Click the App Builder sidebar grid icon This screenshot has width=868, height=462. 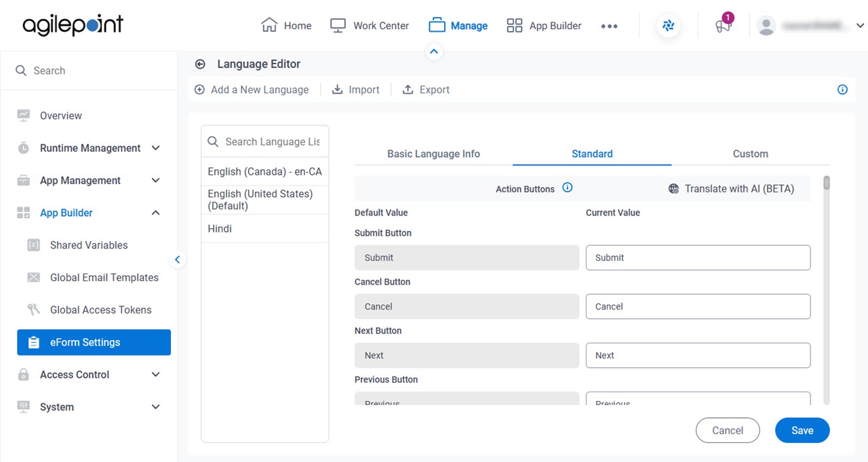coord(24,213)
